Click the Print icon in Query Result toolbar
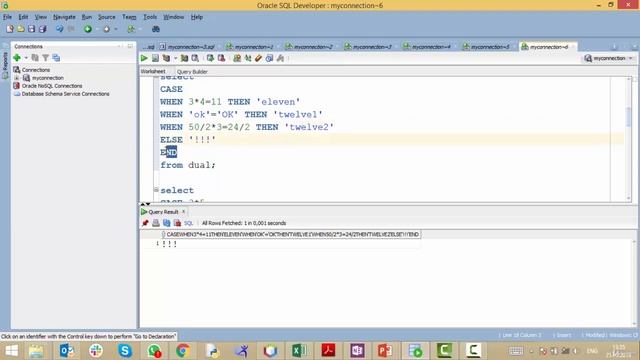640x360 pixels. point(156,223)
